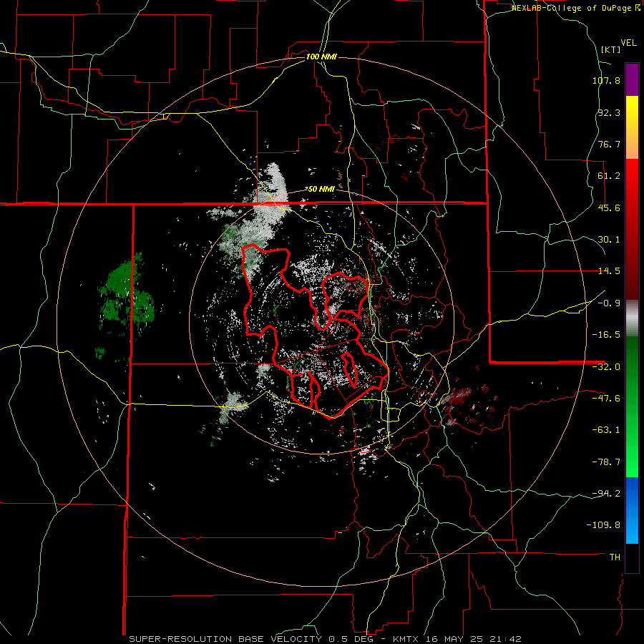This screenshot has width=644, height=644.
Task: Select the 61.2 velocity scale value
Action: point(609,176)
